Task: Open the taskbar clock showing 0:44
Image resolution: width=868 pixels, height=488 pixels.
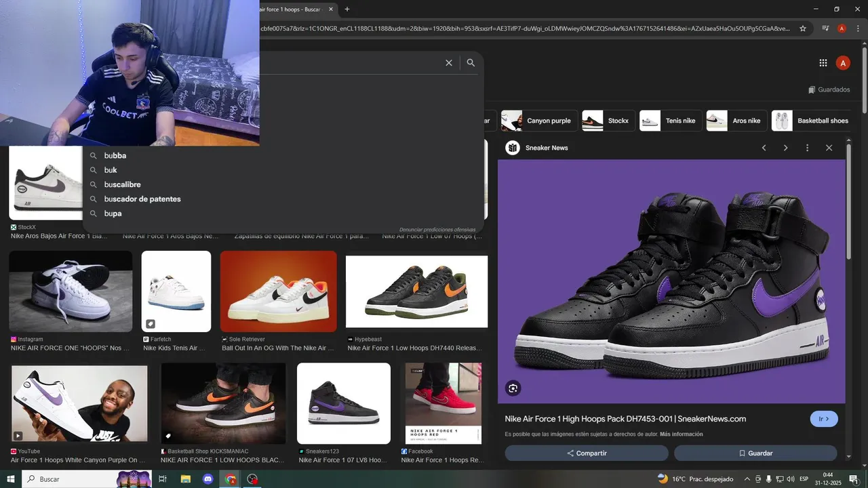Action: pos(828,479)
